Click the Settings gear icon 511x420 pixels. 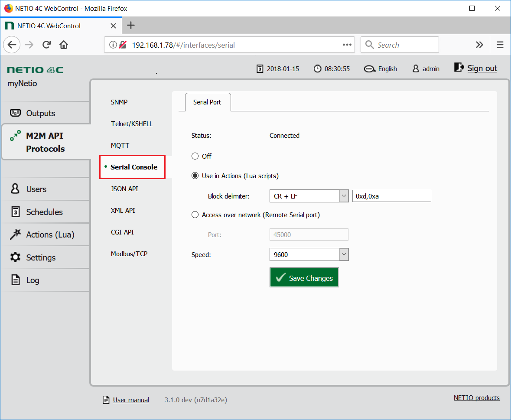click(15, 257)
